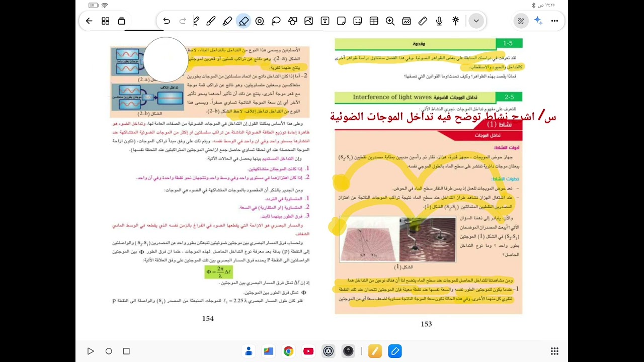Insert a table
This screenshot has height=362, width=644.
tap(374, 21)
